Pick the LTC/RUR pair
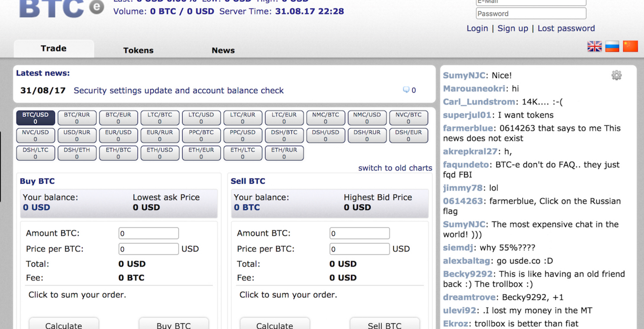The image size is (644, 329). pyautogui.click(x=243, y=118)
